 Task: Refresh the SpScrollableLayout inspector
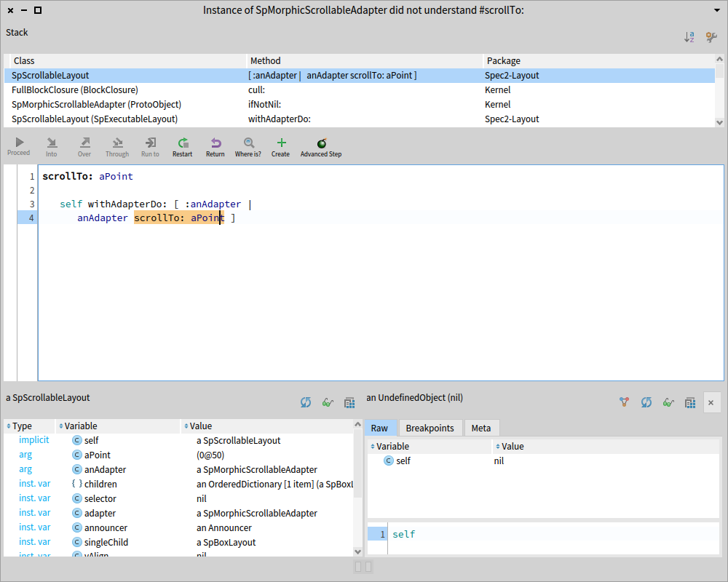[x=306, y=402]
